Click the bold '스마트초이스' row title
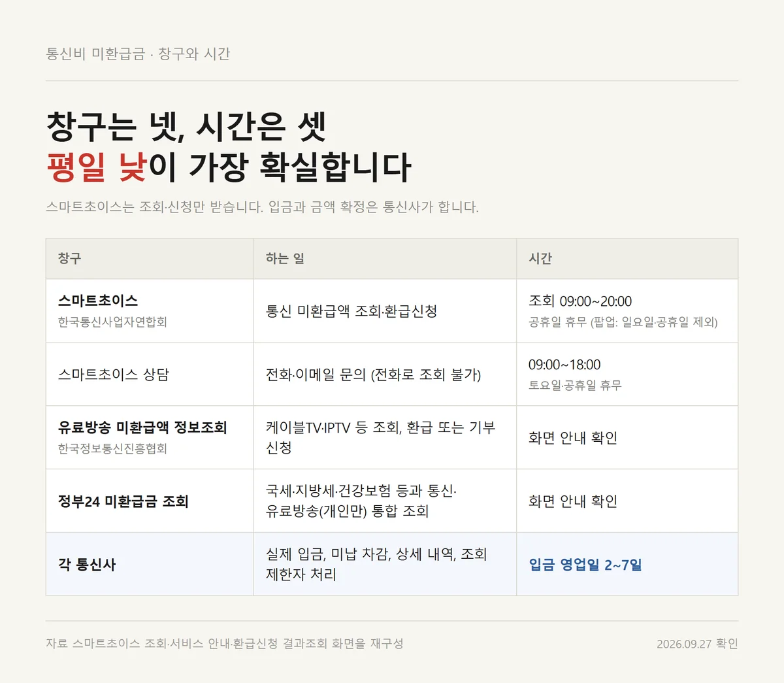784x683 pixels. tap(98, 301)
